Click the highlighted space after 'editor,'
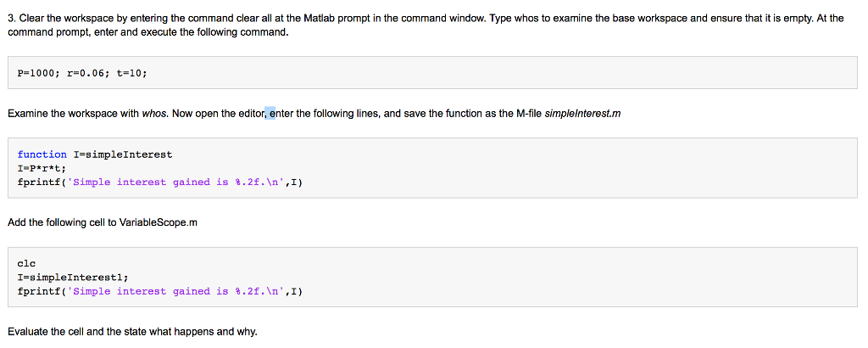 coord(270,114)
